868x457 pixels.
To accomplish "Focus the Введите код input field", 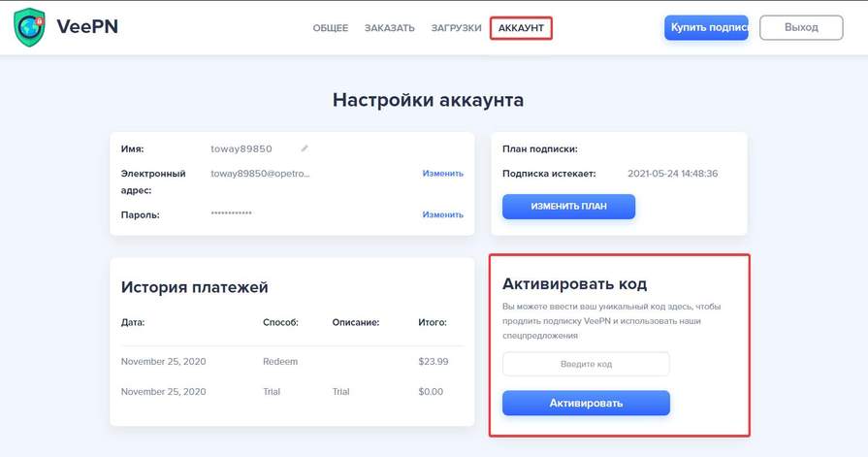I will [586, 364].
